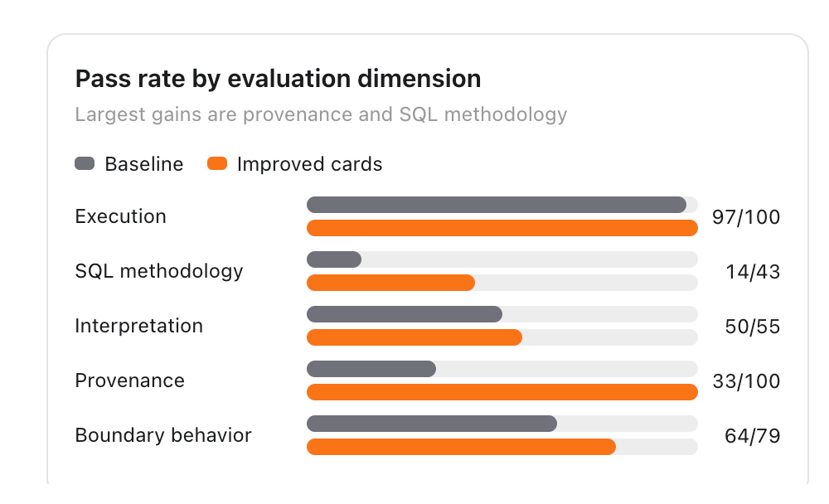829x504 pixels.
Task: Click the gray Baseline legend swatch
Action: 85,163
